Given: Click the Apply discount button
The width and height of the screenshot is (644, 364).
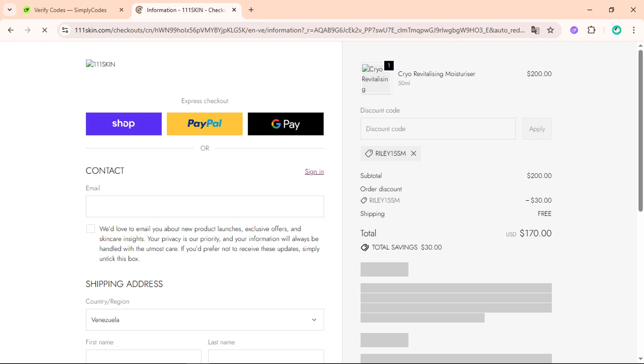Looking at the screenshot, I should point(537,129).
